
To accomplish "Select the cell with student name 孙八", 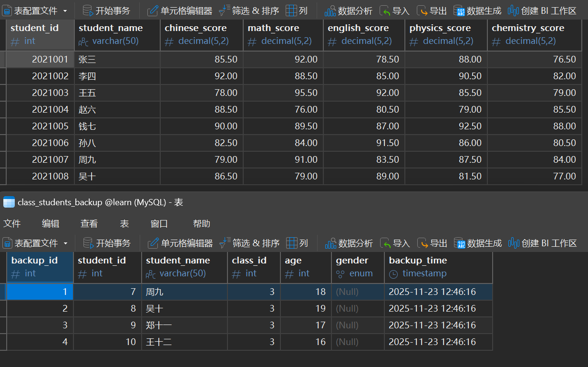I will [117, 143].
